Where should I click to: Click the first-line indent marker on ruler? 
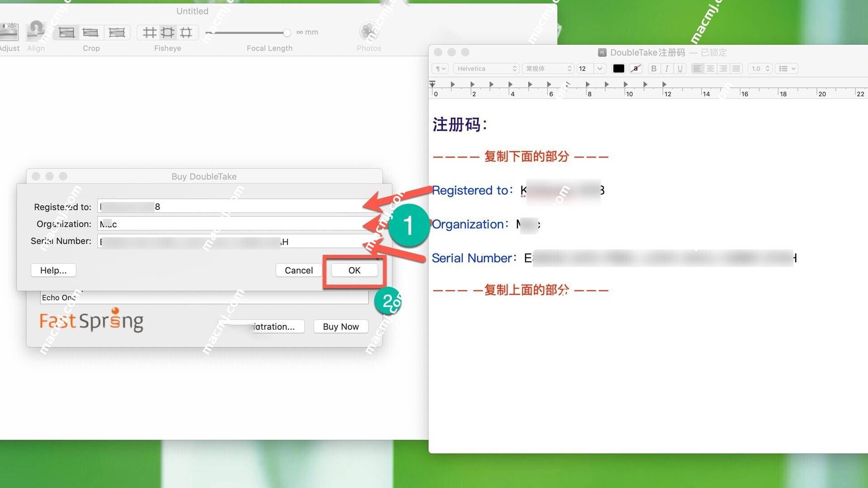coord(433,83)
